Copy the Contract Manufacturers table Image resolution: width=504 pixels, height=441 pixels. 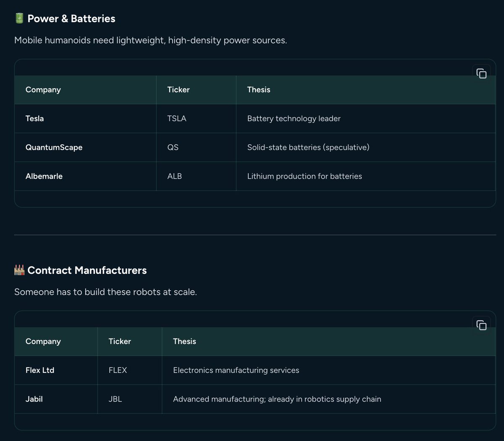tap(481, 325)
